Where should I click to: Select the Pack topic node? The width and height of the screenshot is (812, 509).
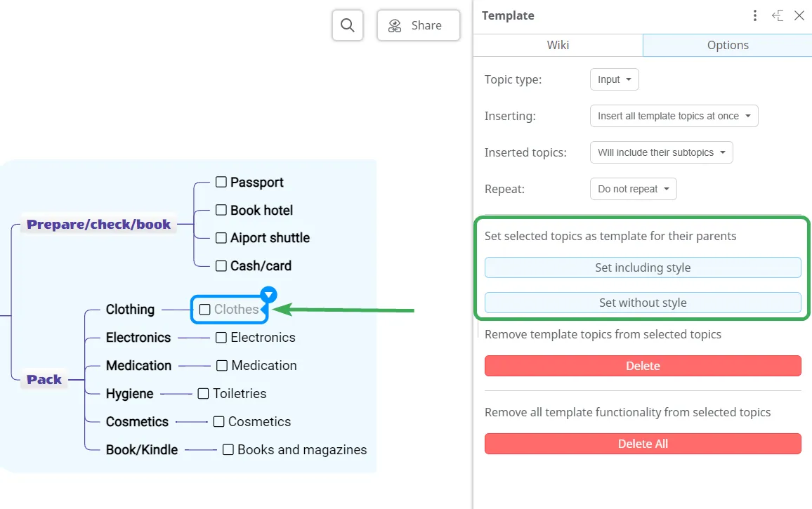[x=44, y=380]
